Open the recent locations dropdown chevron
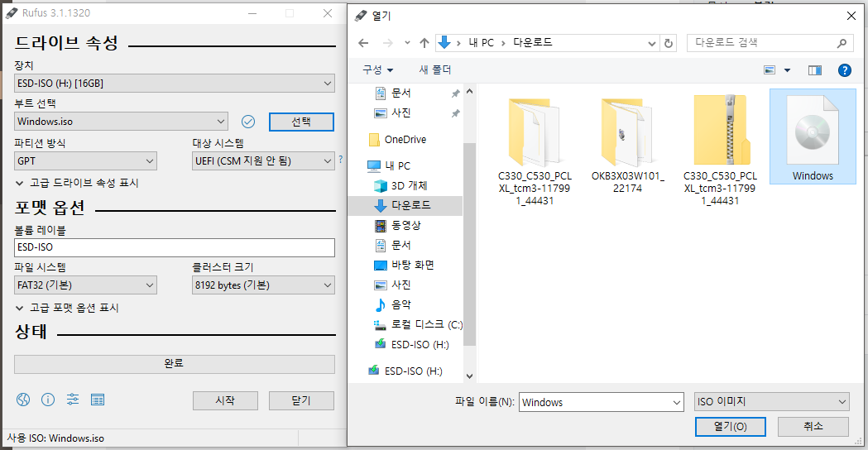Viewport: 868px width, 450px height. (407, 43)
